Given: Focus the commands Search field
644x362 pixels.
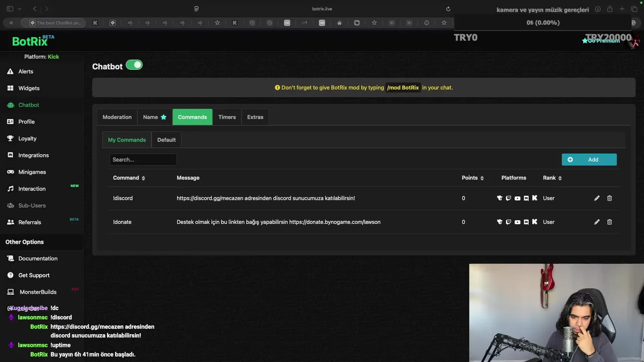Looking at the screenshot, I should pyautogui.click(x=143, y=159).
